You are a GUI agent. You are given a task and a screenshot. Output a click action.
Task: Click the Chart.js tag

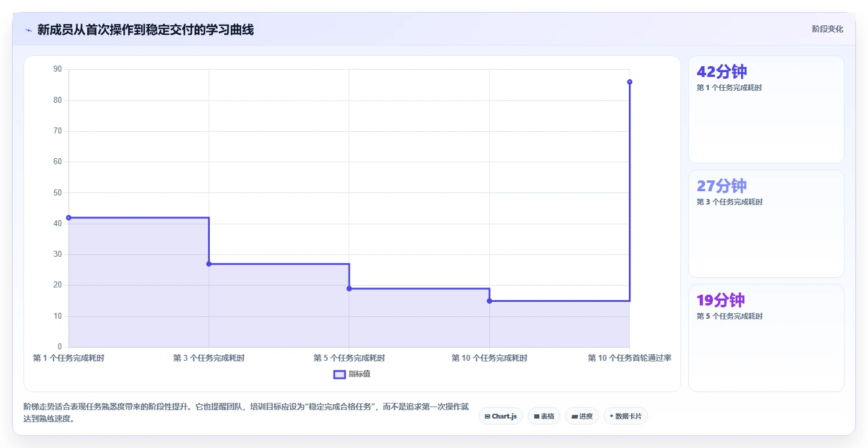pyautogui.click(x=501, y=416)
